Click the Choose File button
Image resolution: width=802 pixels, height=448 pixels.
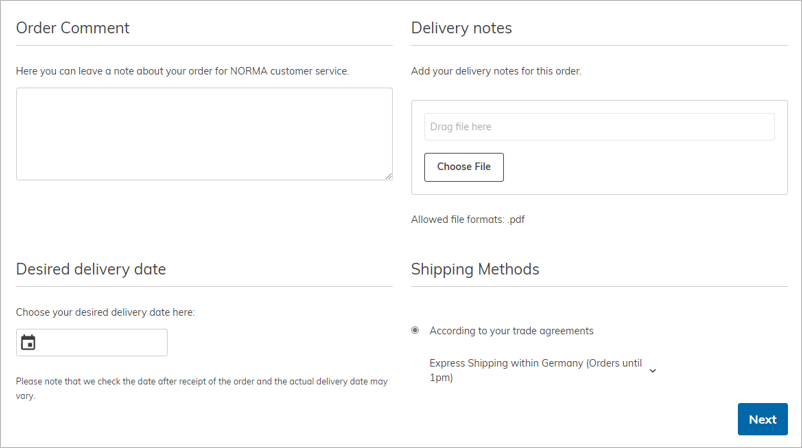tap(464, 167)
